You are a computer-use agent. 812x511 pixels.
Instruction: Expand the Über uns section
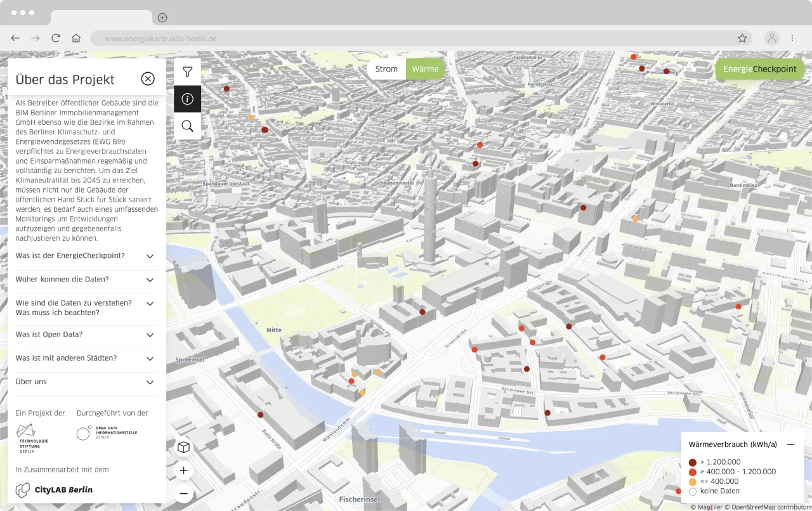tap(87, 382)
